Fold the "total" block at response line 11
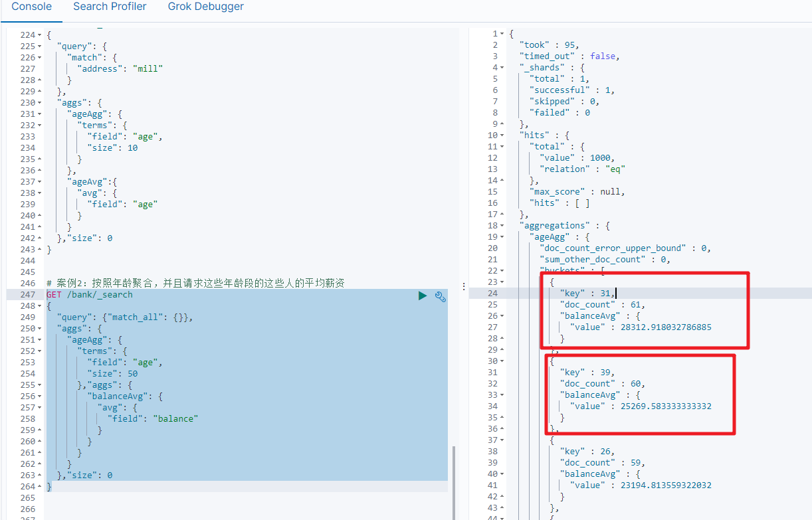This screenshot has height=520, width=812. tap(502, 146)
